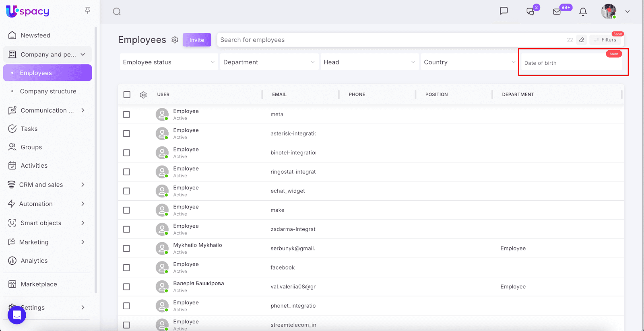Select the checkbox for Валерія Башкірова
The height and width of the screenshot is (331, 644).
[126, 287]
